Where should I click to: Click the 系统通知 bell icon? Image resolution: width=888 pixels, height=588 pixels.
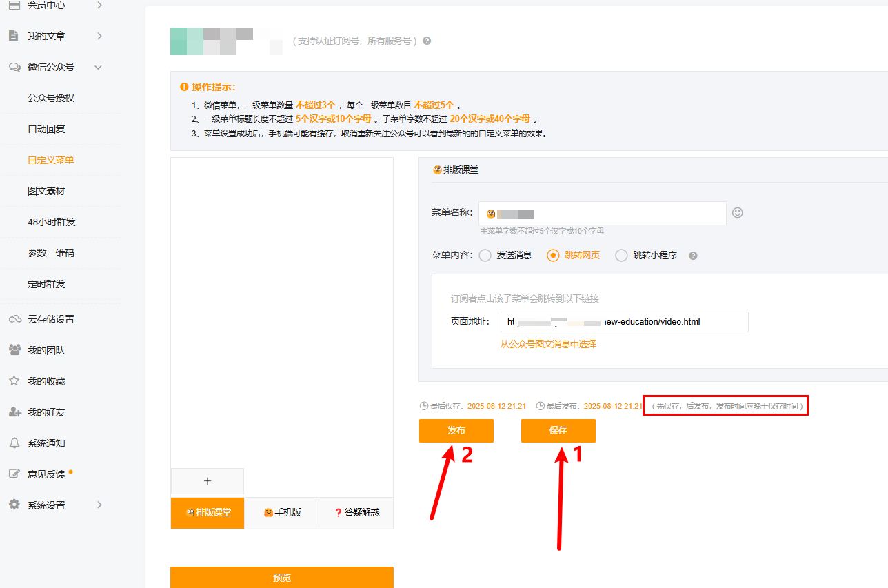14,443
